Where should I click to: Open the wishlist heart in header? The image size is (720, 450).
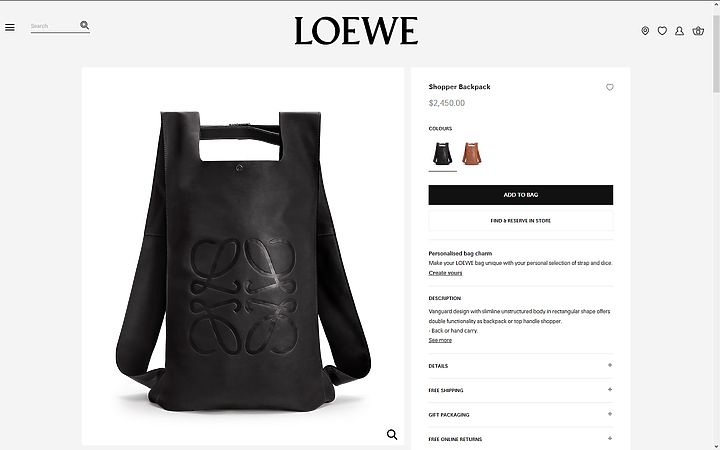tap(662, 31)
